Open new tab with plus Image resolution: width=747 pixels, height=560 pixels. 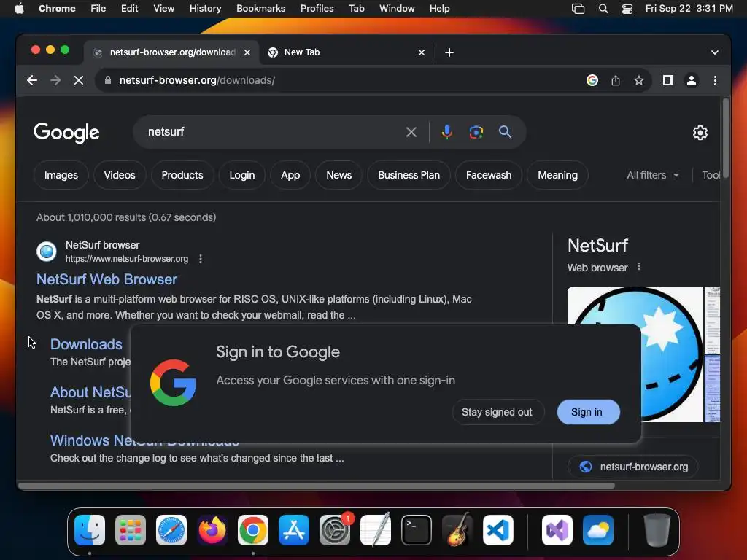[x=449, y=52]
